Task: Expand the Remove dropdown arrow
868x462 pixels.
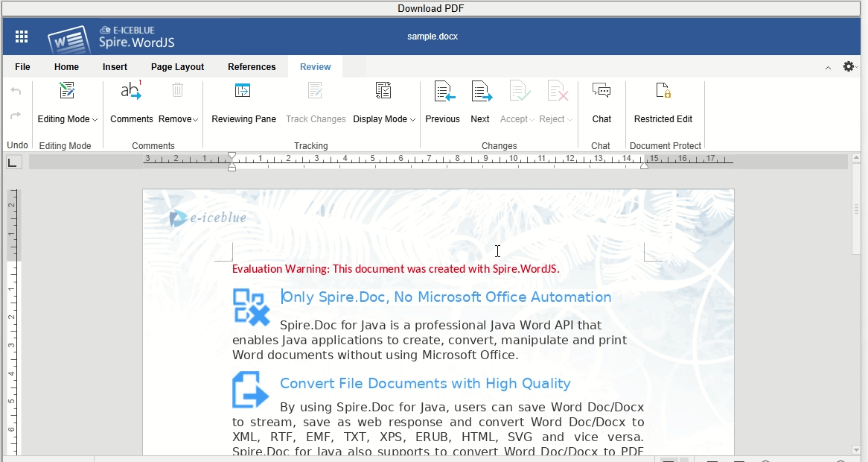Action: [x=195, y=120]
